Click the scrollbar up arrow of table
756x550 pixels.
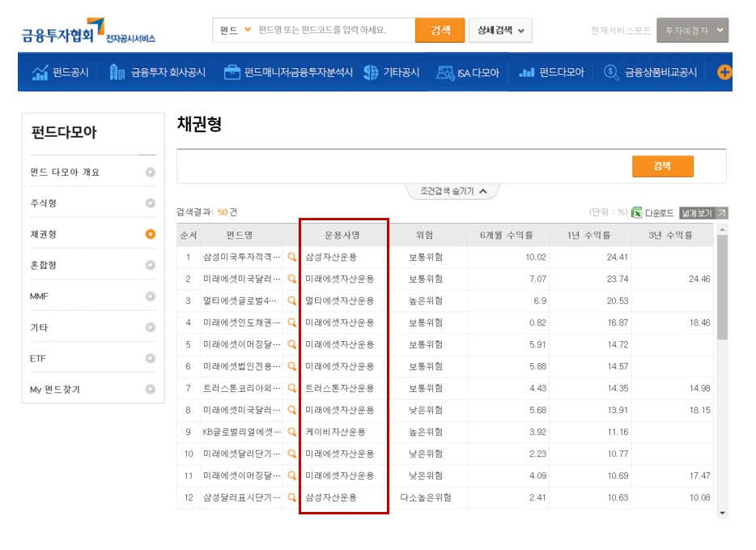point(722,230)
